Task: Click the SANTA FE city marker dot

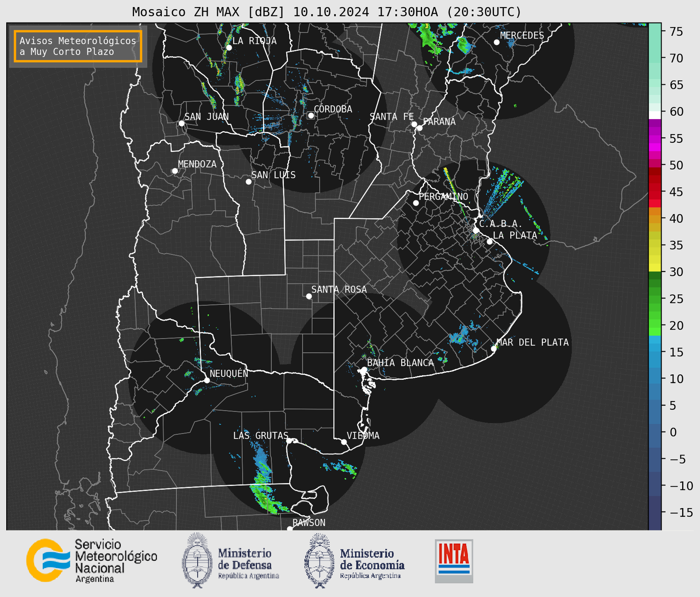Action: coord(414,124)
